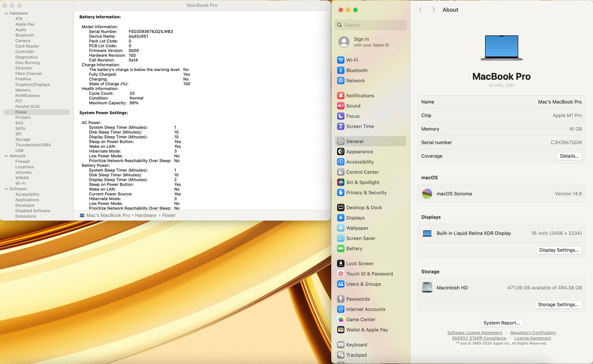Select Keyboard icon in sidebar
This screenshot has width=593, height=364.
pyautogui.click(x=341, y=345)
